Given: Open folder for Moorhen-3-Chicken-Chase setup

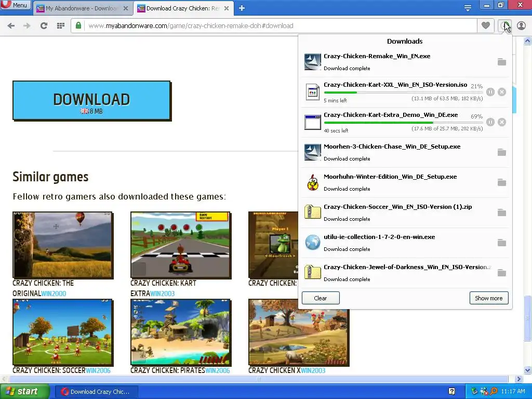Looking at the screenshot, I should point(501,152).
